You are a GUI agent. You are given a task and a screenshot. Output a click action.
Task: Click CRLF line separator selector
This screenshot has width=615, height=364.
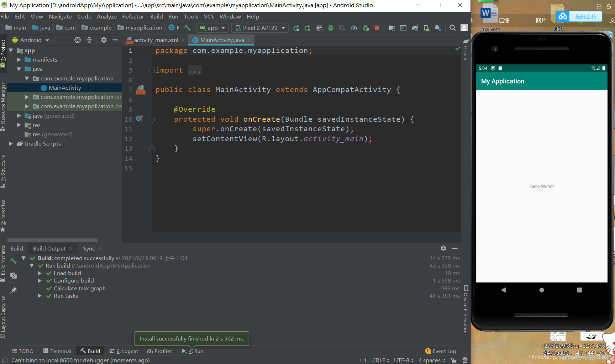[x=380, y=360]
